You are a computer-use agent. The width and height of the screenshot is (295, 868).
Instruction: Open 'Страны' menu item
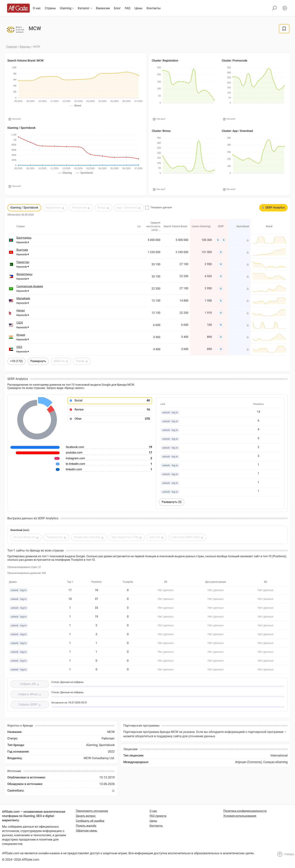pyautogui.click(x=50, y=8)
